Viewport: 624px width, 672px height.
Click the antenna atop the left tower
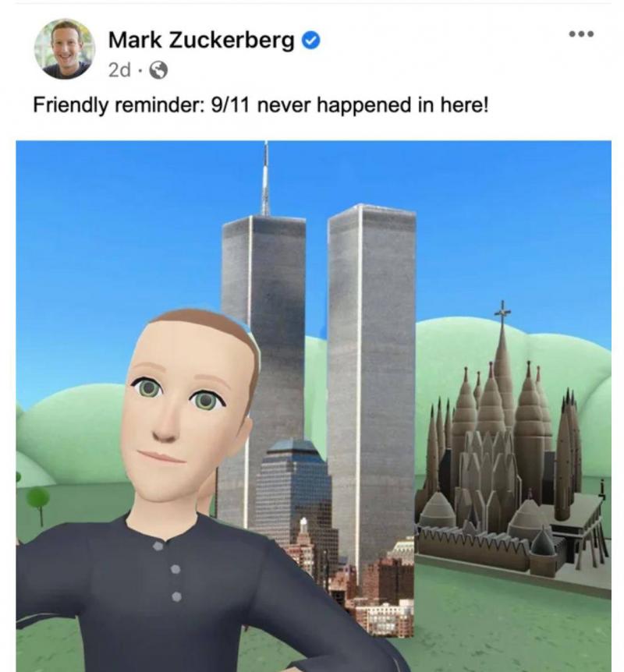(x=265, y=179)
